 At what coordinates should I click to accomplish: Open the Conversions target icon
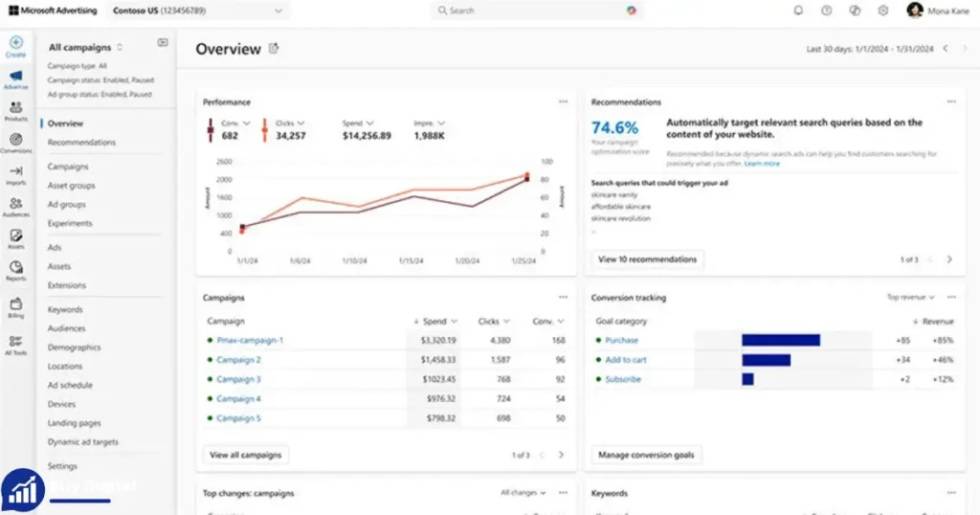click(16, 140)
